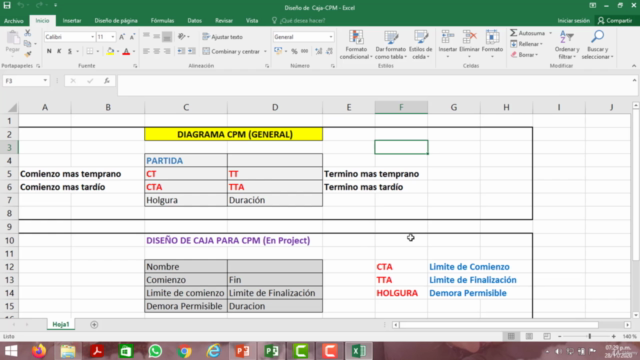Viewport: 640px width, 360px height.
Task: Open the Archivo tab
Action: coord(14,20)
